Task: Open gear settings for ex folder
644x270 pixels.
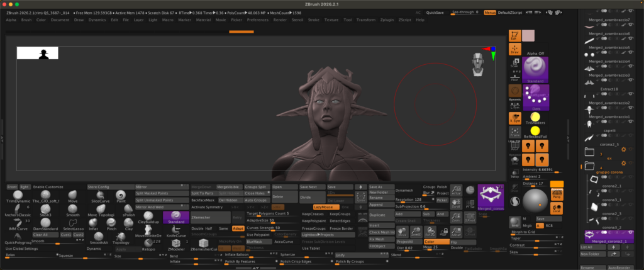Action: pos(623,150)
